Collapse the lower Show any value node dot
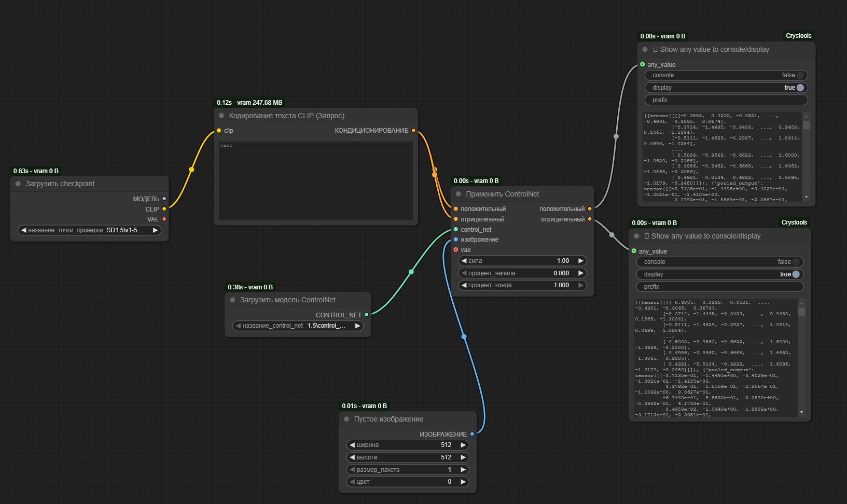Image resolution: width=847 pixels, height=504 pixels. click(x=636, y=236)
